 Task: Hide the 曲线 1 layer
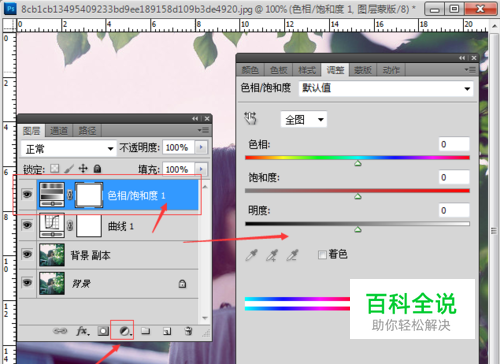coord(27,225)
